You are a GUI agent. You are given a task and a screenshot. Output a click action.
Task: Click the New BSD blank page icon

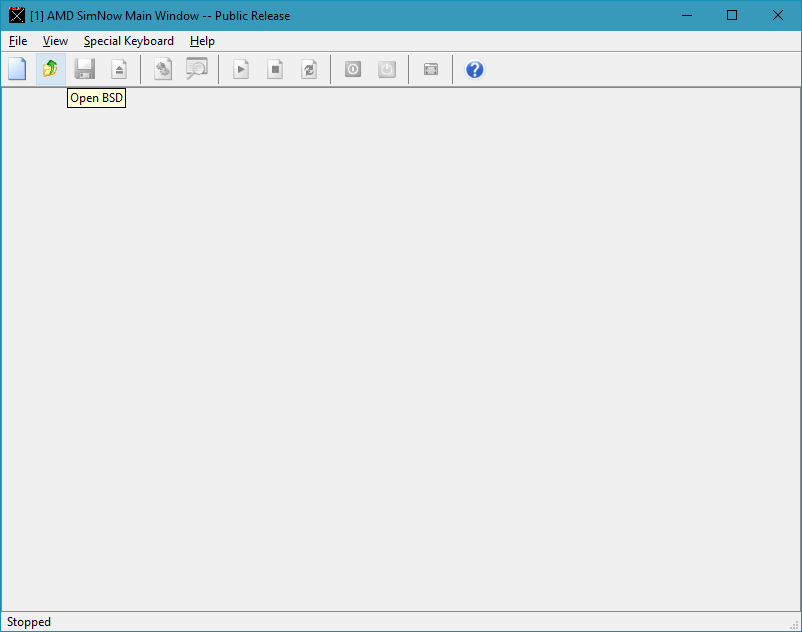[17, 69]
